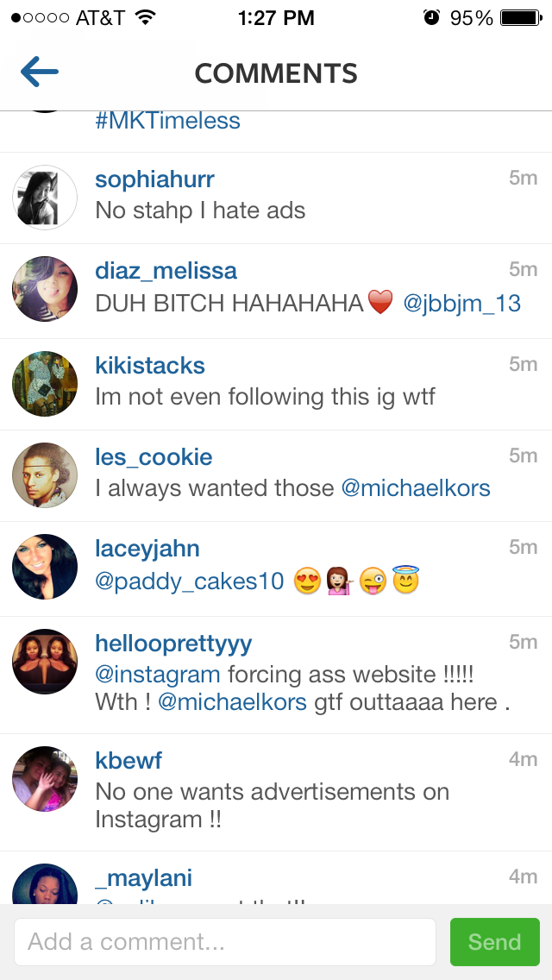Tap the Wi-Fi status icon
The height and width of the screenshot is (980, 552).
coord(146,18)
